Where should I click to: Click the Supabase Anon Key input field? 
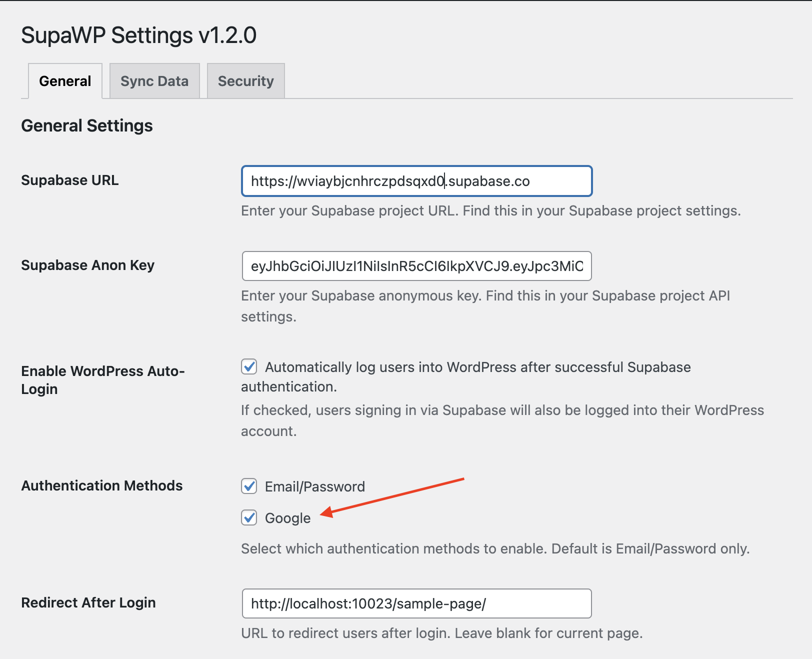point(416,266)
